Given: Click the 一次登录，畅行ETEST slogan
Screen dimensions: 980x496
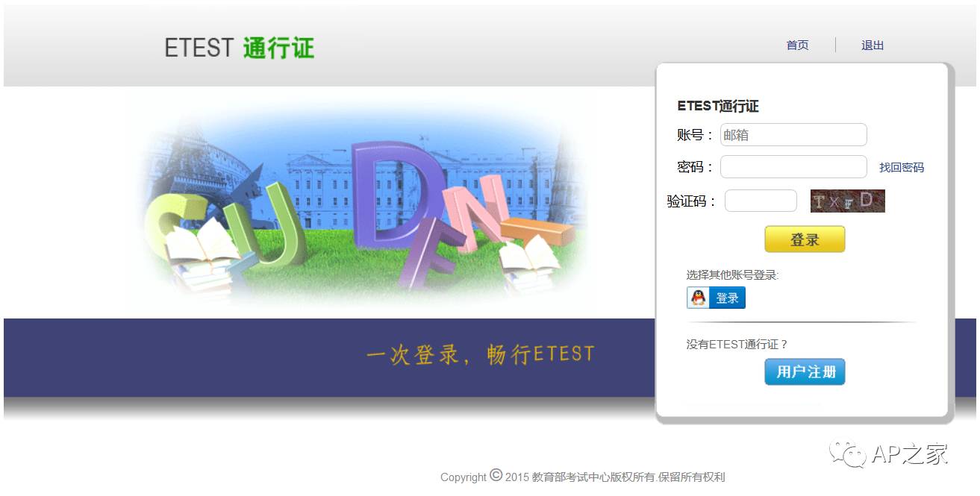Looking at the screenshot, I should coord(480,354).
